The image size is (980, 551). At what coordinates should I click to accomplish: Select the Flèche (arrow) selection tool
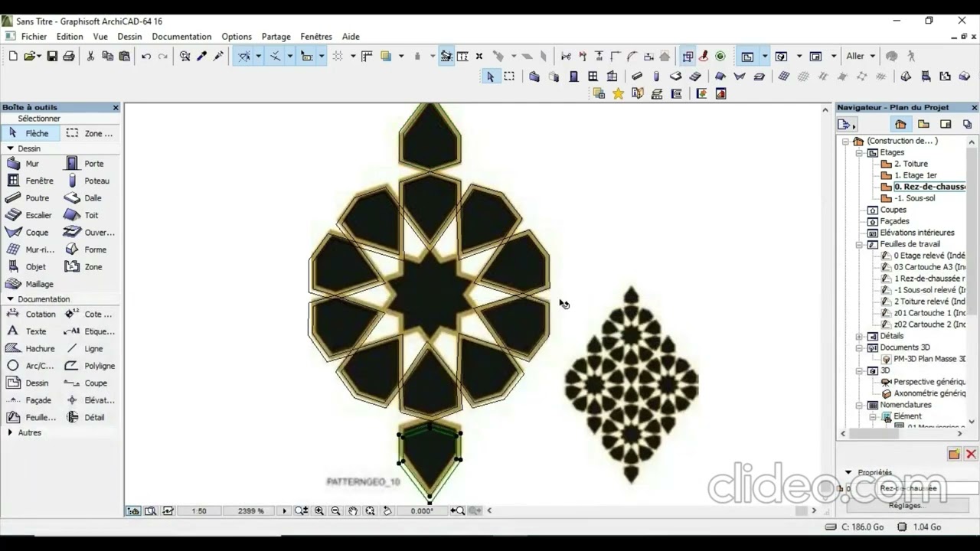point(31,133)
